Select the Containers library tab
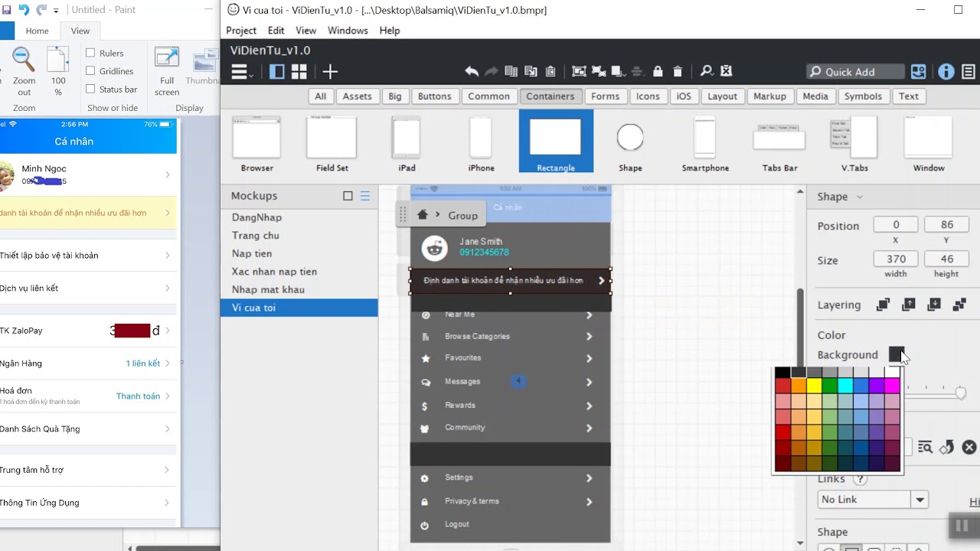The image size is (980, 551). click(x=550, y=96)
